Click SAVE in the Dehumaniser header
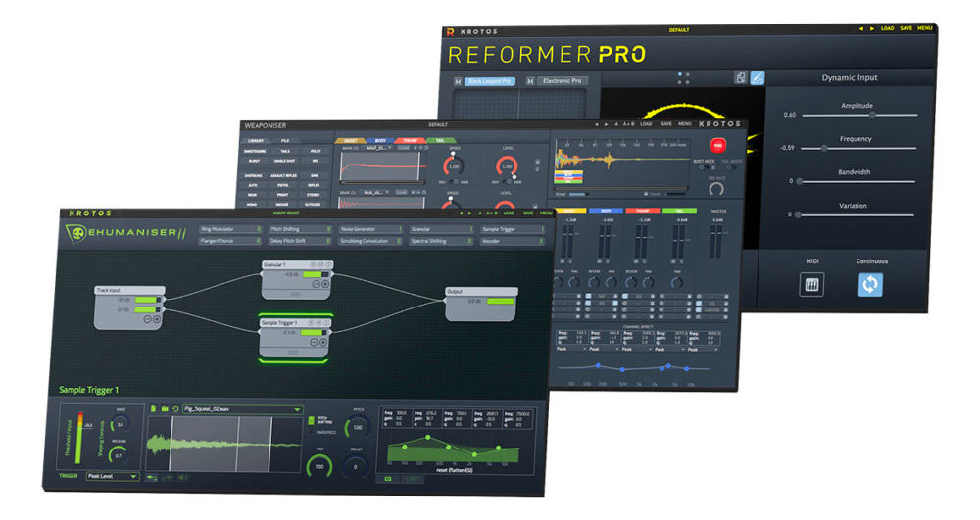 click(527, 213)
